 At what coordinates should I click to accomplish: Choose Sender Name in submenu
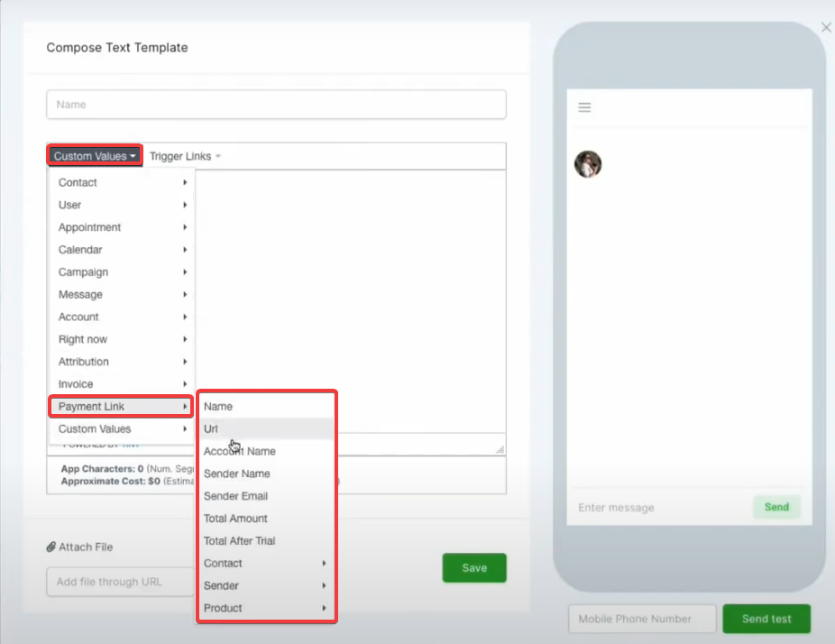point(267,474)
